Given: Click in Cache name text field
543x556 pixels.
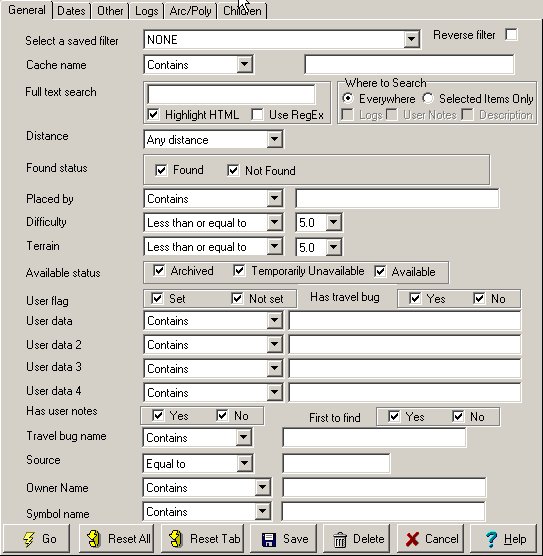Looking at the screenshot, I should coord(409,65).
